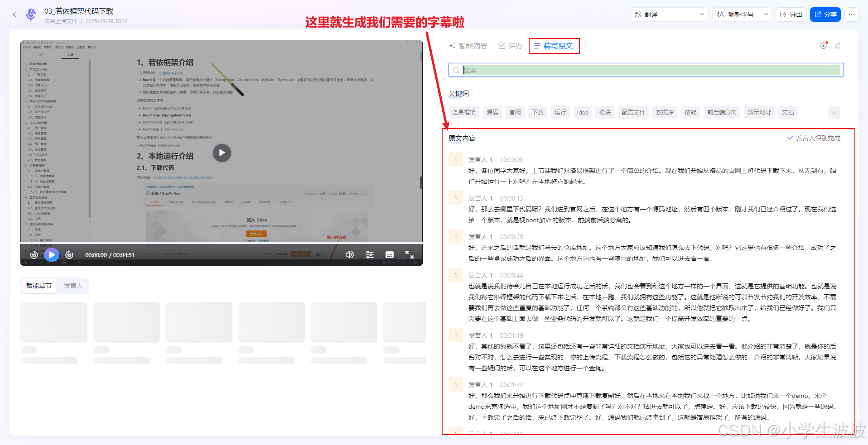Click 发言人识别完成 status
The height and width of the screenshot is (445, 868).
[814, 138]
